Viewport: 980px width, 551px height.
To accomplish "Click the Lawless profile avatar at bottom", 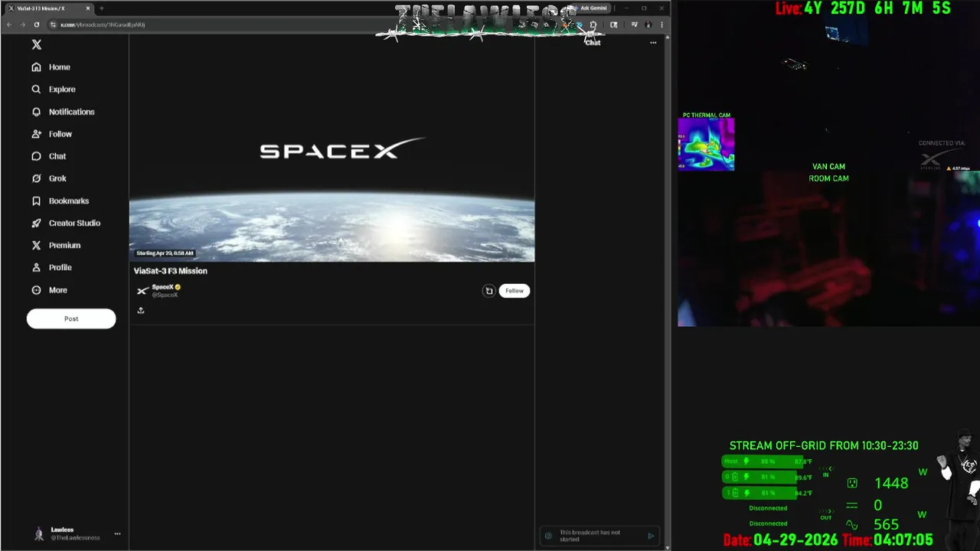I will point(39,534).
